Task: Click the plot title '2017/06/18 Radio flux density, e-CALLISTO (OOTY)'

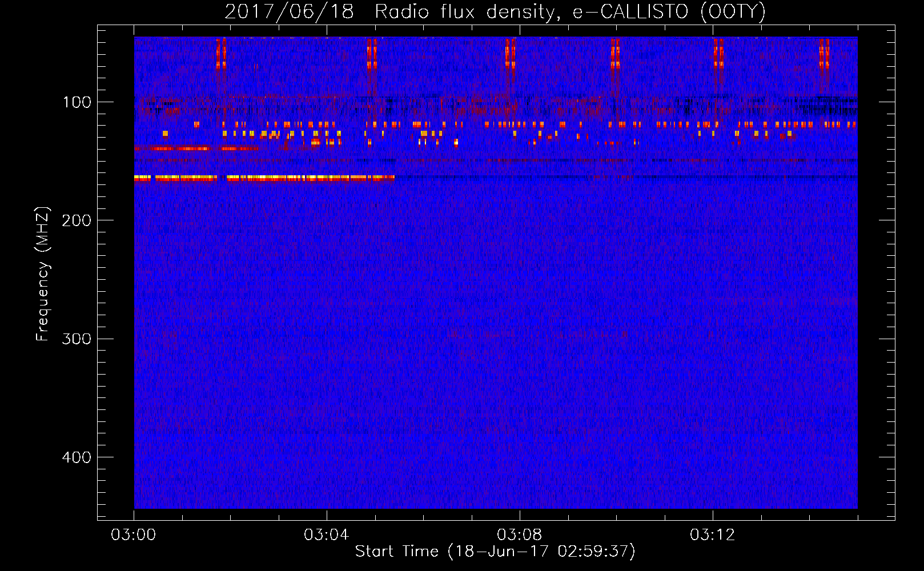Action: (495, 11)
